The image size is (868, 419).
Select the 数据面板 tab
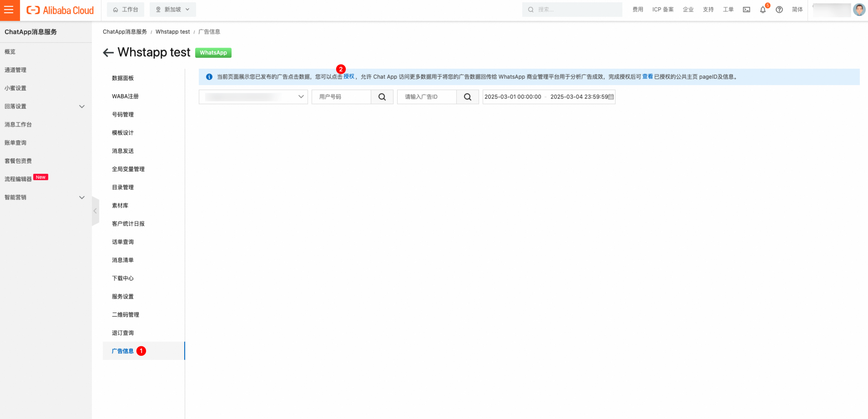coord(144,78)
